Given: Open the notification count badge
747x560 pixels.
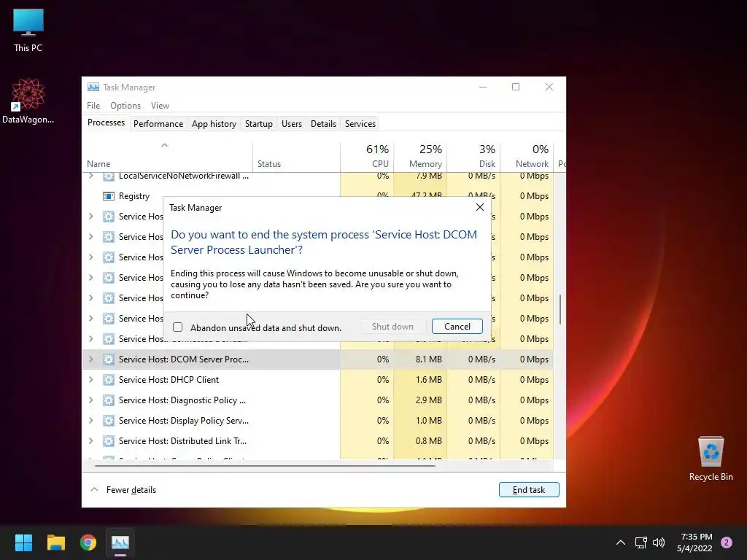Looking at the screenshot, I should point(727,542).
